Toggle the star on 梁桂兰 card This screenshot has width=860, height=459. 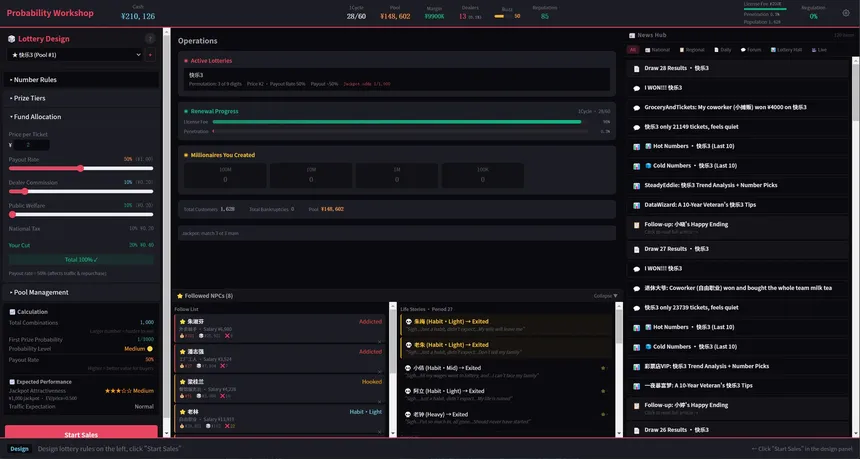click(182, 382)
